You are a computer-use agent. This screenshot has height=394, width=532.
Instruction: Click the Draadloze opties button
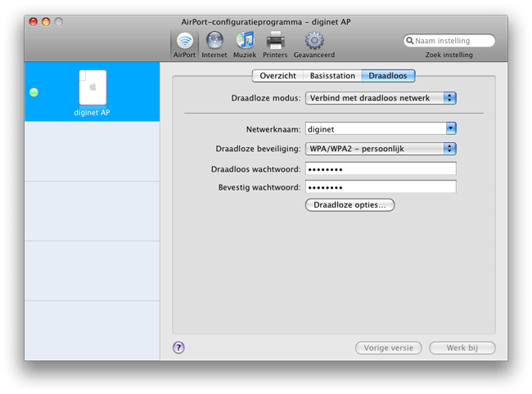(349, 205)
